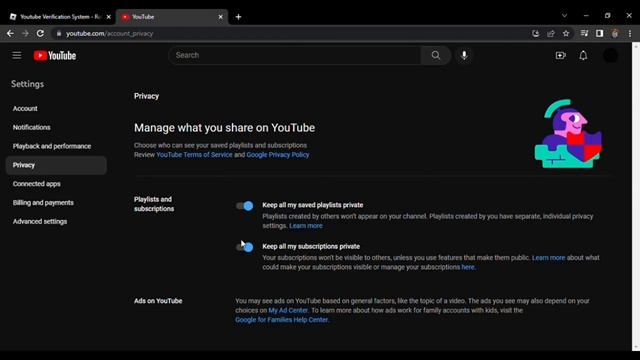Click the address bar URL youtube.com/account_privacy
This screenshot has width=640, height=360.
(109, 33)
